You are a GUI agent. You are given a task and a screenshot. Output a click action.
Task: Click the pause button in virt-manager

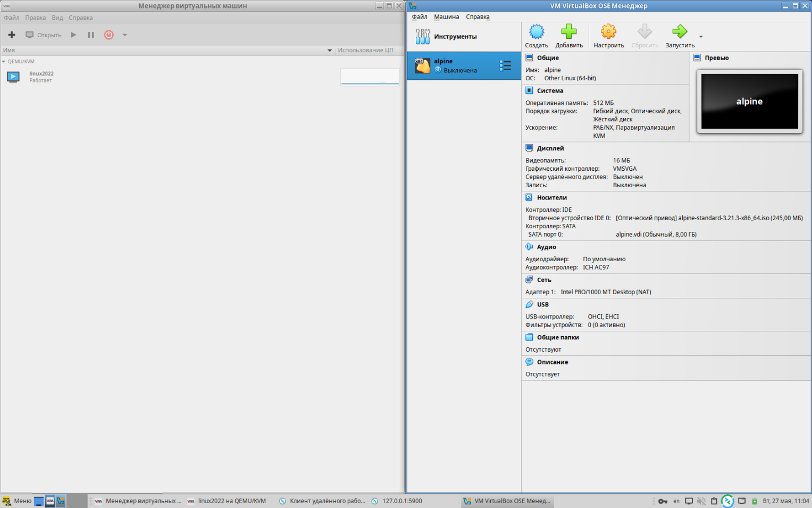click(x=91, y=35)
